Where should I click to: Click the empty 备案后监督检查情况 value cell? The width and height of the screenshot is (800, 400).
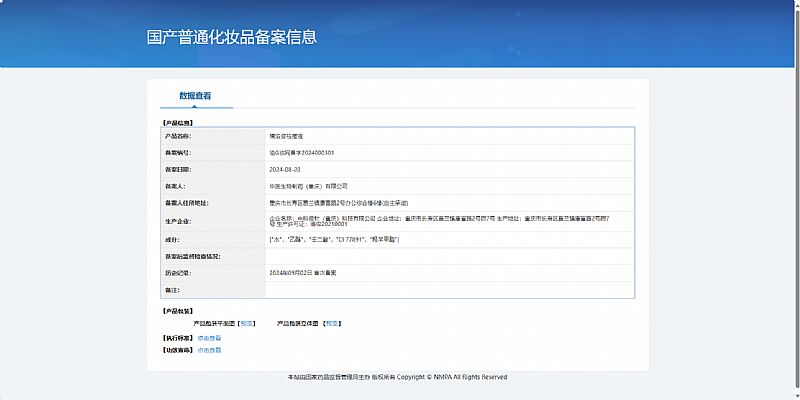pyautogui.click(x=449, y=256)
